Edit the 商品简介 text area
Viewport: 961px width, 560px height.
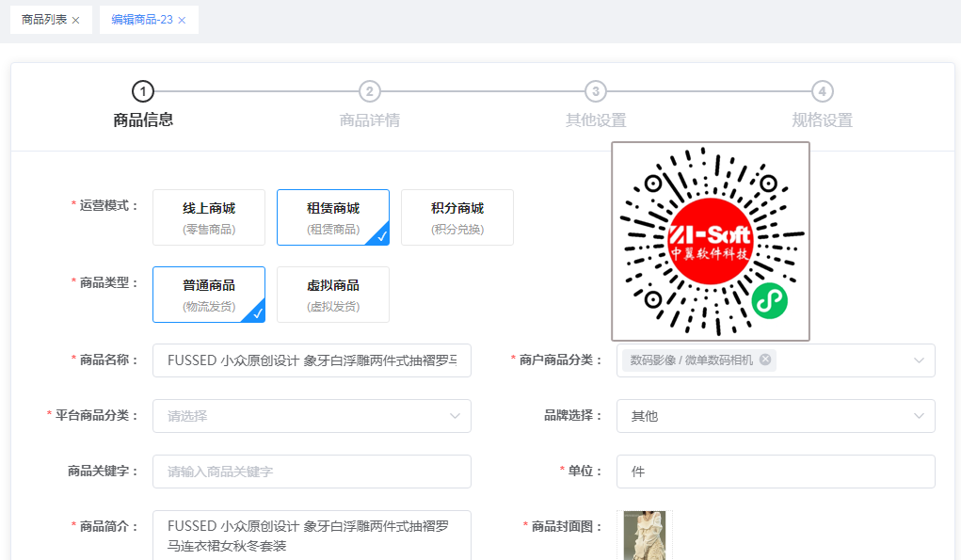312,536
